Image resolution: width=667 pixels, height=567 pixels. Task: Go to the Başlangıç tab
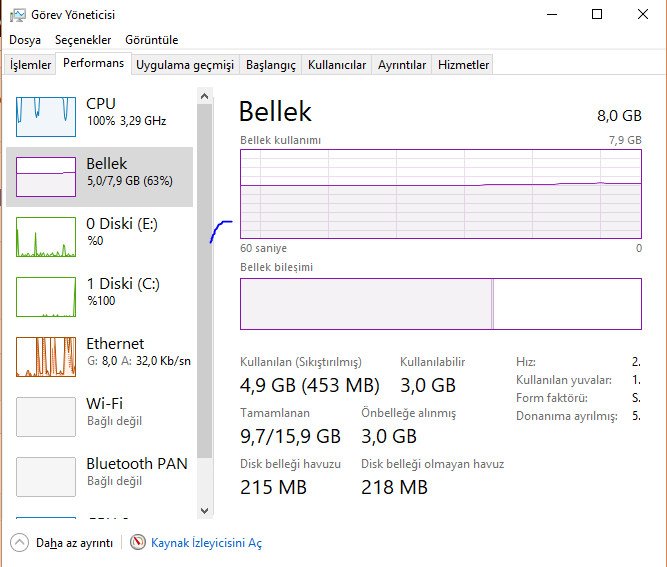271,65
